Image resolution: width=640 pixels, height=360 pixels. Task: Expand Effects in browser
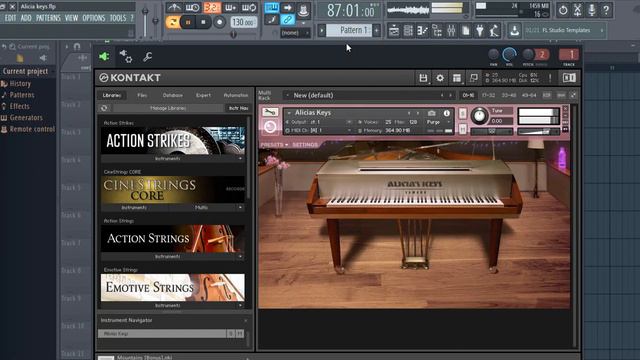coord(19,107)
